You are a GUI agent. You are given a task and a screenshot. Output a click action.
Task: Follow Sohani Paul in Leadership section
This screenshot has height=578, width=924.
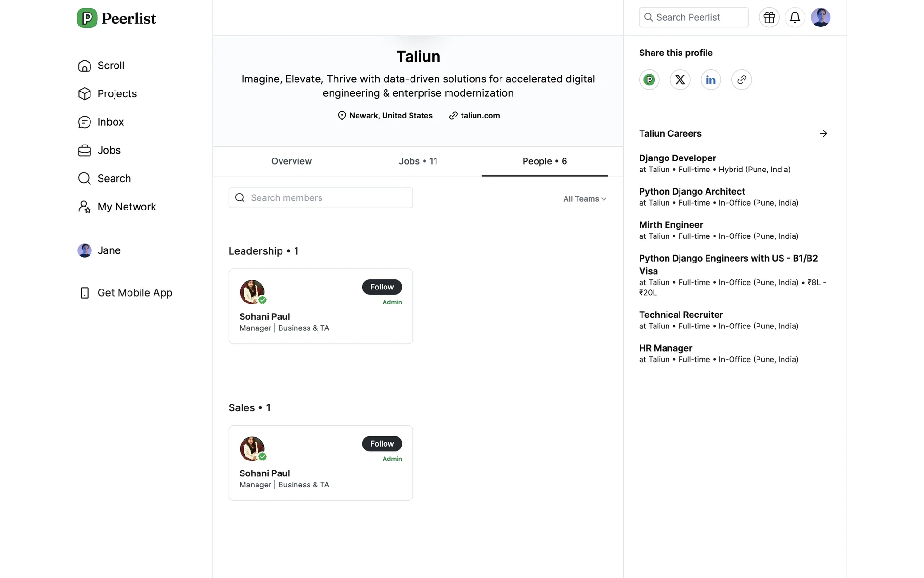[x=382, y=287]
